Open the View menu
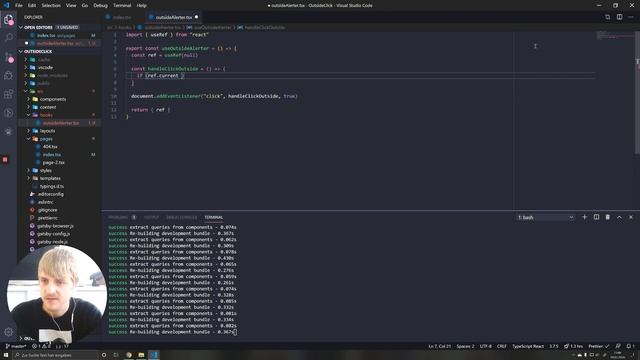640x360 pixels. click(71, 5)
